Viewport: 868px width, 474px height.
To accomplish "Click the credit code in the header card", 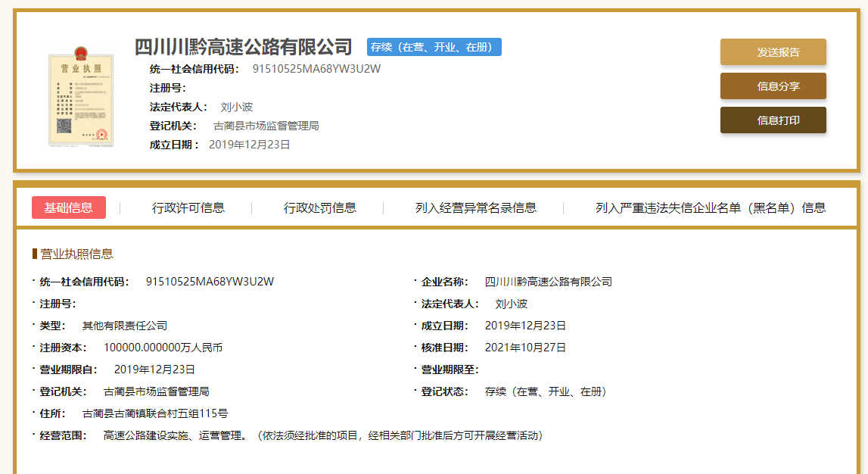I will (316, 69).
